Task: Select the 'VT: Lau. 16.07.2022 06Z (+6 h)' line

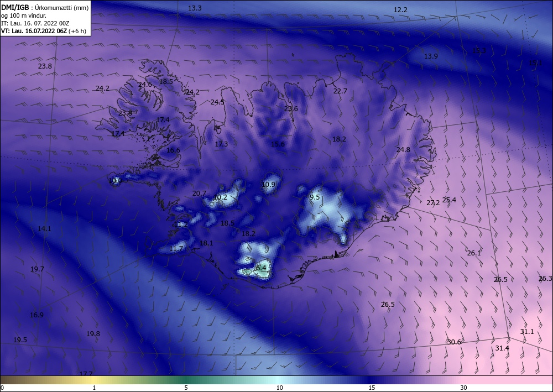Action: pyautogui.click(x=43, y=31)
